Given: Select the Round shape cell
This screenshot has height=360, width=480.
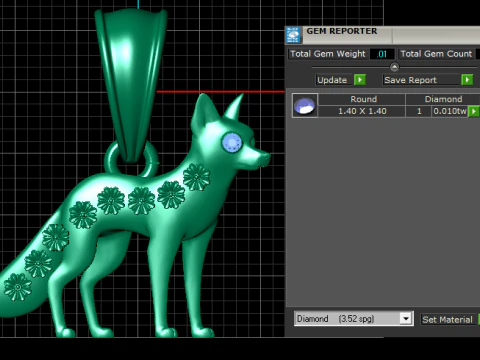Looking at the screenshot, I should pos(362,99).
